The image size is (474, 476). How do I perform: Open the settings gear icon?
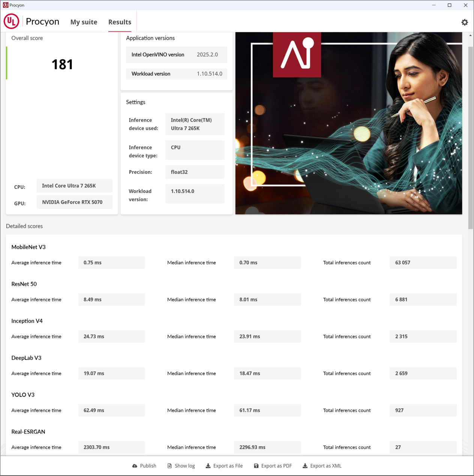click(465, 22)
